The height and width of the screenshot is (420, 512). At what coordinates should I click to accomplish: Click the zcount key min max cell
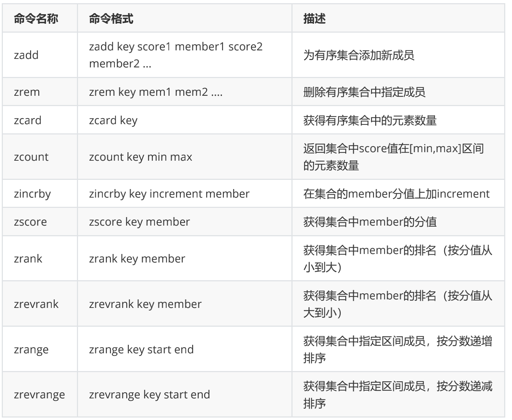click(x=184, y=157)
